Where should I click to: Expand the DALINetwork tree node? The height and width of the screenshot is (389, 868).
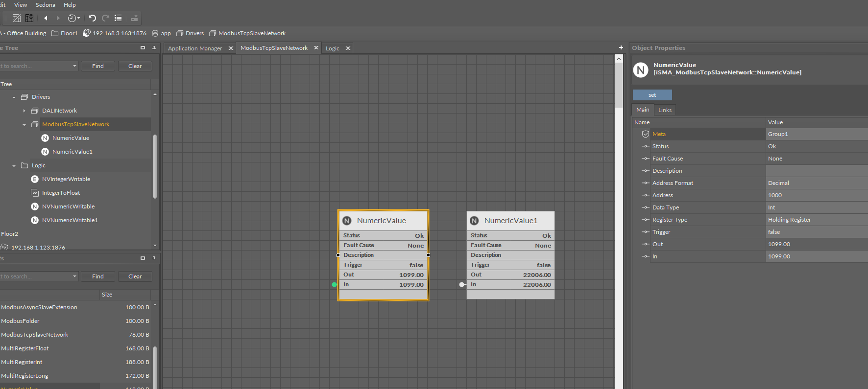24,111
